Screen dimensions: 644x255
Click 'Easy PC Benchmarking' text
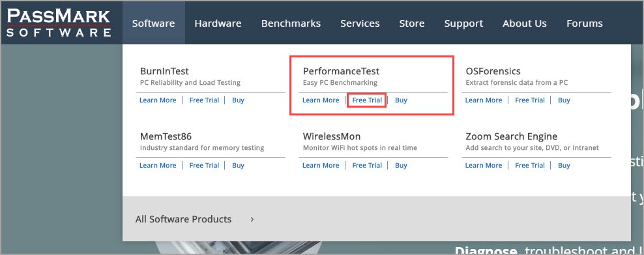pyautogui.click(x=340, y=83)
